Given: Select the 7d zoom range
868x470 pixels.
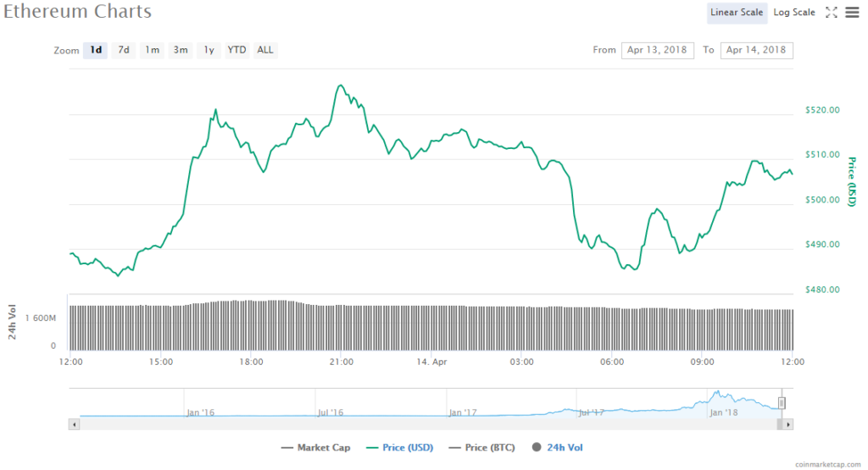Looking at the screenshot, I should (124, 50).
